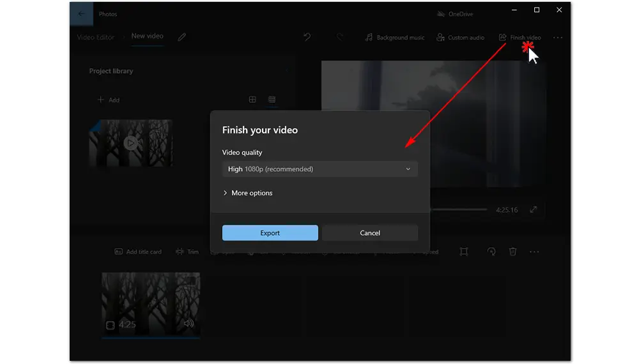Image resolution: width=639 pixels, height=364 pixels.
Task: Switch project library to large grid view
Action: coord(252,100)
